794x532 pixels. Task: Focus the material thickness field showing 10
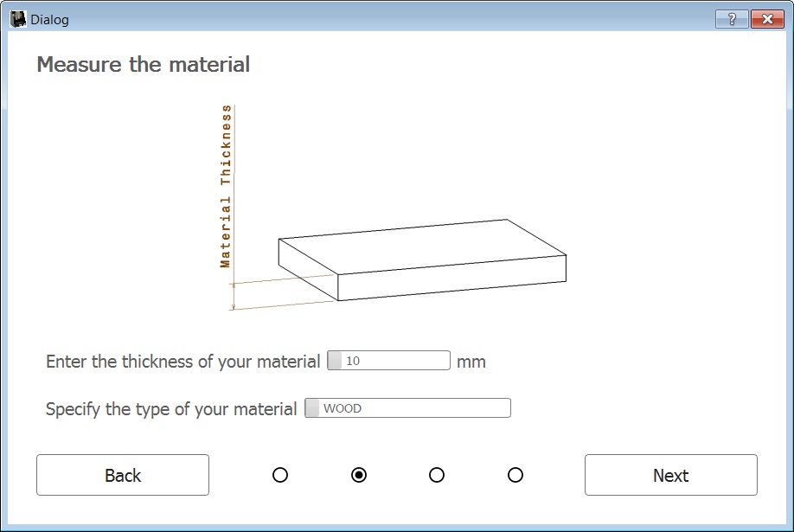coord(388,360)
